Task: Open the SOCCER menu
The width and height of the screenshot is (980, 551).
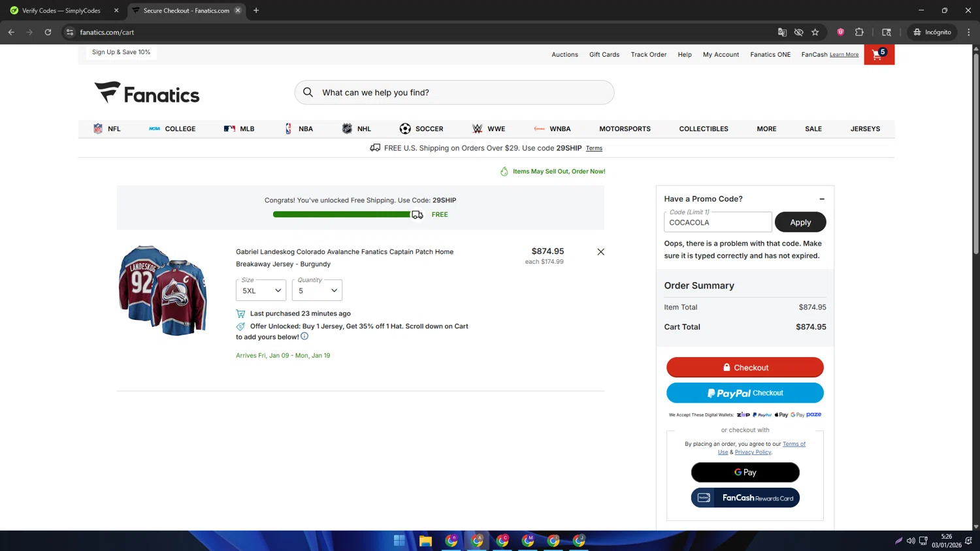Action: coord(421,129)
